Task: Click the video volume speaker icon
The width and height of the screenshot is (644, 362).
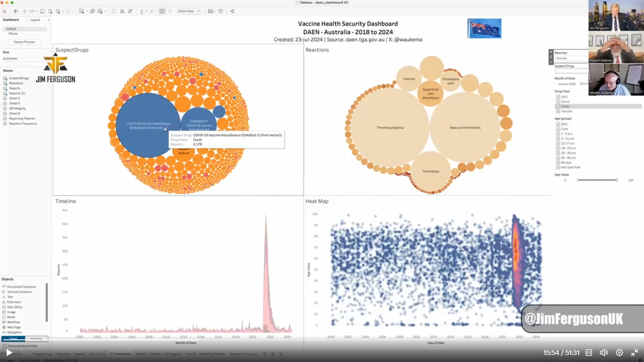Action: pyautogui.click(x=604, y=353)
